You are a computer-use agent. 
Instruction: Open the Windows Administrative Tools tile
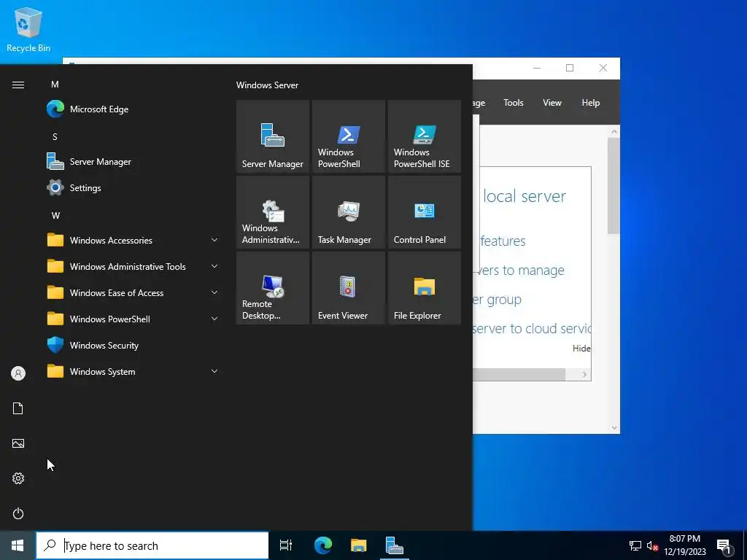pos(273,212)
